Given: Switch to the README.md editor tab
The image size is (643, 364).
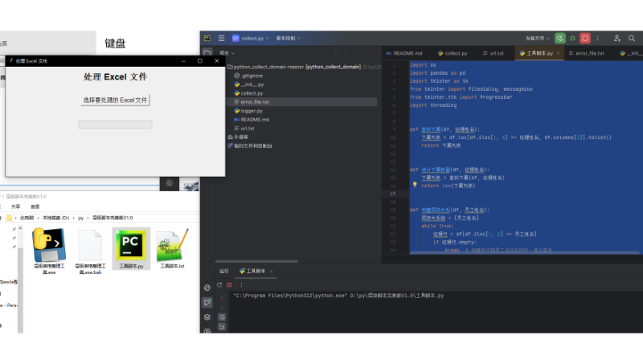Looking at the screenshot, I should (x=404, y=53).
